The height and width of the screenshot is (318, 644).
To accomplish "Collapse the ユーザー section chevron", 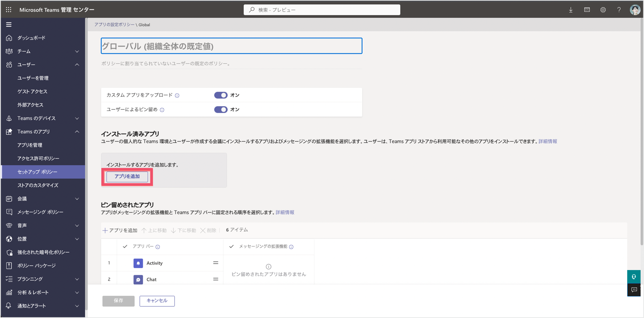I will click(x=77, y=65).
